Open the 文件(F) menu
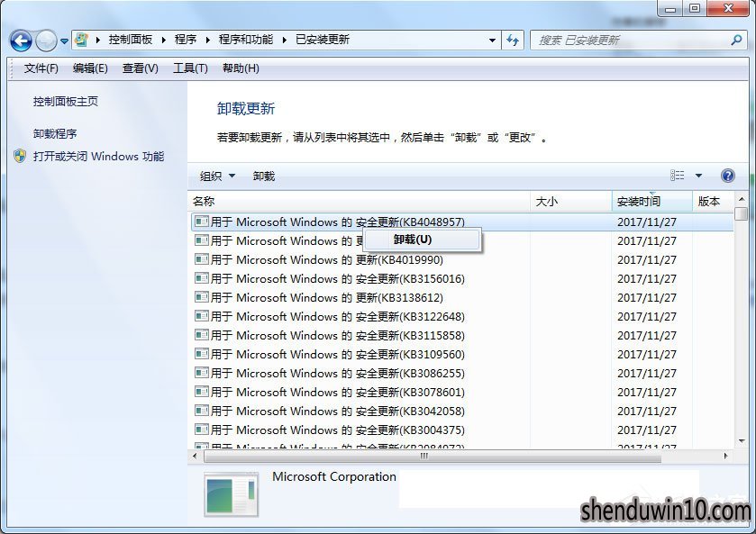The height and width of the screenshot is (534, 756). point(41,68)
